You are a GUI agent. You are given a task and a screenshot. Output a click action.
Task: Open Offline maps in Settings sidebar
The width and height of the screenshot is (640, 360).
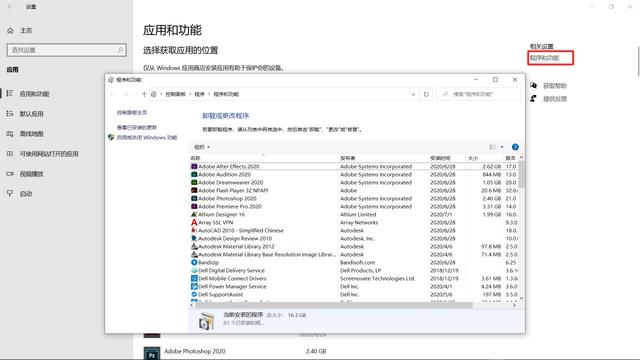pyautogui.click(x=31, y=134)
